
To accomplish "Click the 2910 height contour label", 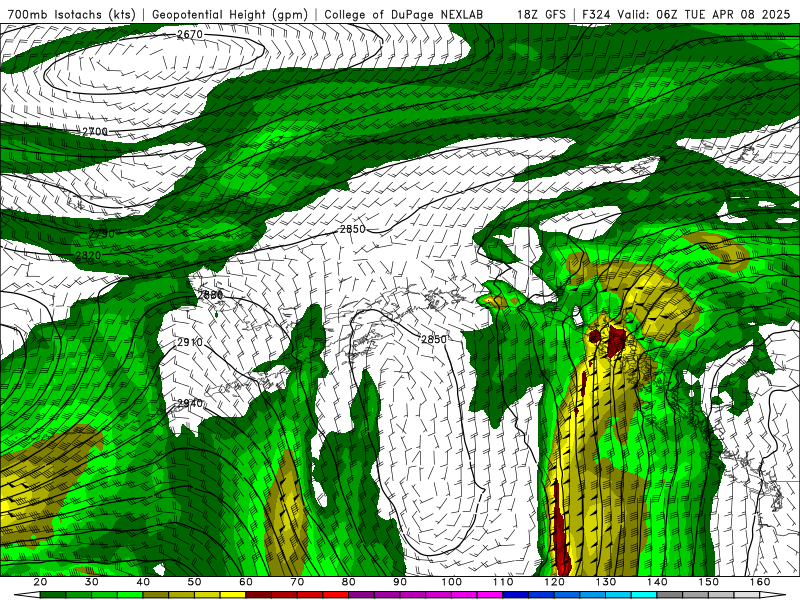I will point(190,342).
